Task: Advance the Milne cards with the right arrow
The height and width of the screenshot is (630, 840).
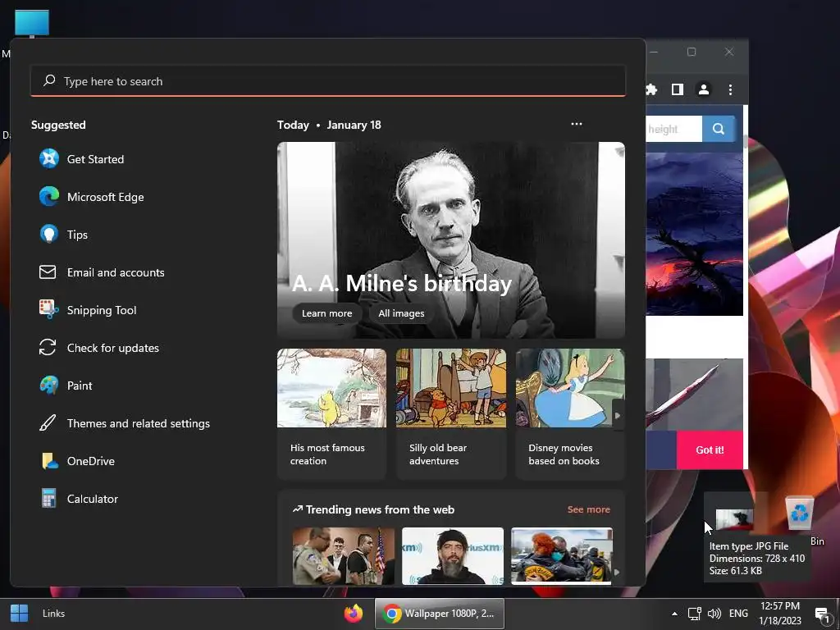Action: coord(618,415)
